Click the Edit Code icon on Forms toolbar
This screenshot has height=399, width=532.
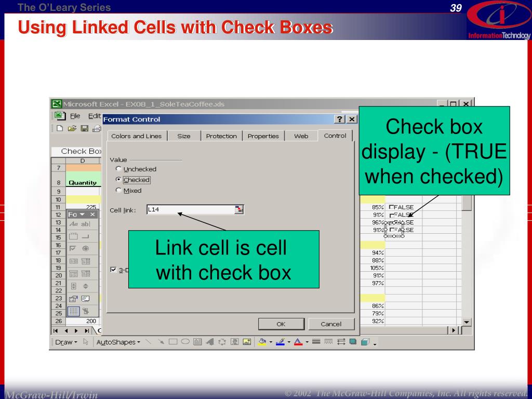click(x=86, y=299)
